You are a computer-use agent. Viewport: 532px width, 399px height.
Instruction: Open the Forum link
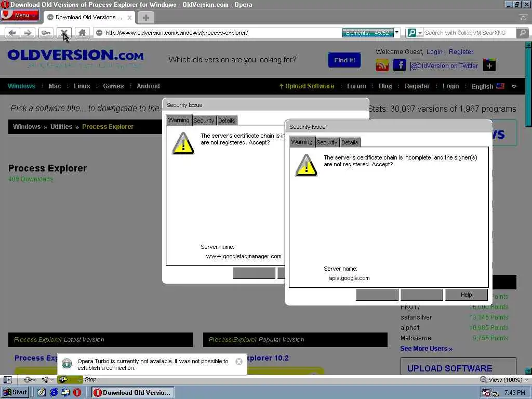coord(356,86)
